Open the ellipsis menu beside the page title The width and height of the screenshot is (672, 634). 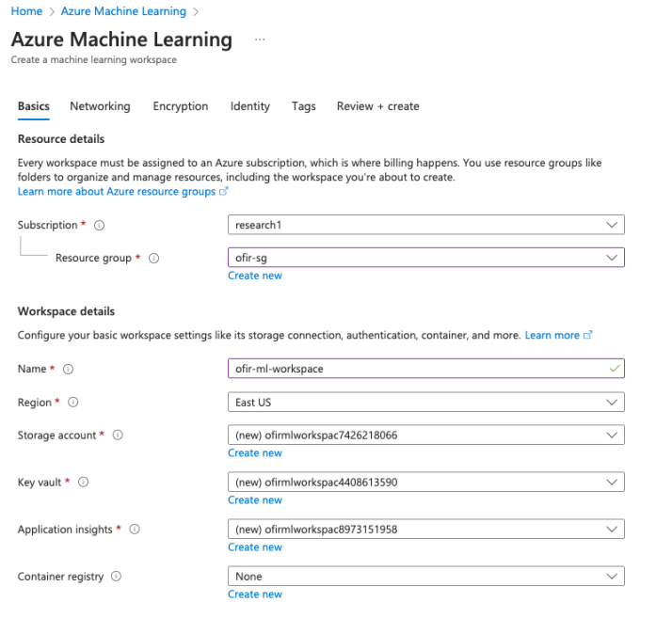click(x=260, y=40)
